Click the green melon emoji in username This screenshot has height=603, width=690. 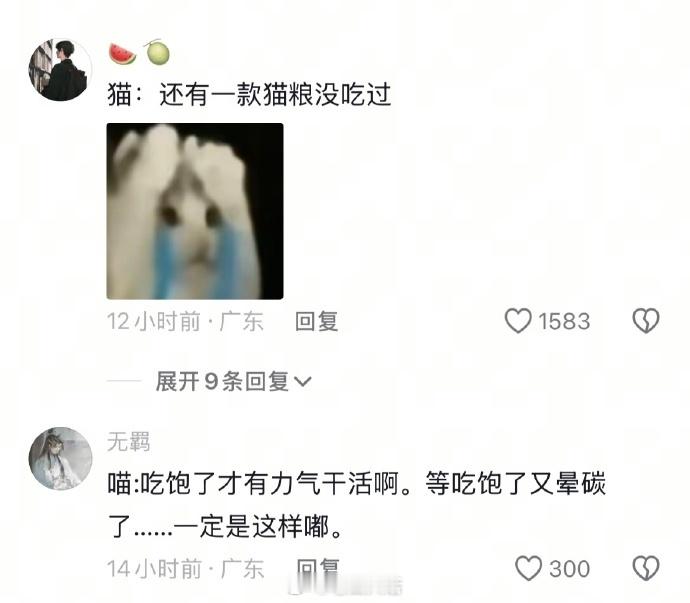[x=157, y=52]
